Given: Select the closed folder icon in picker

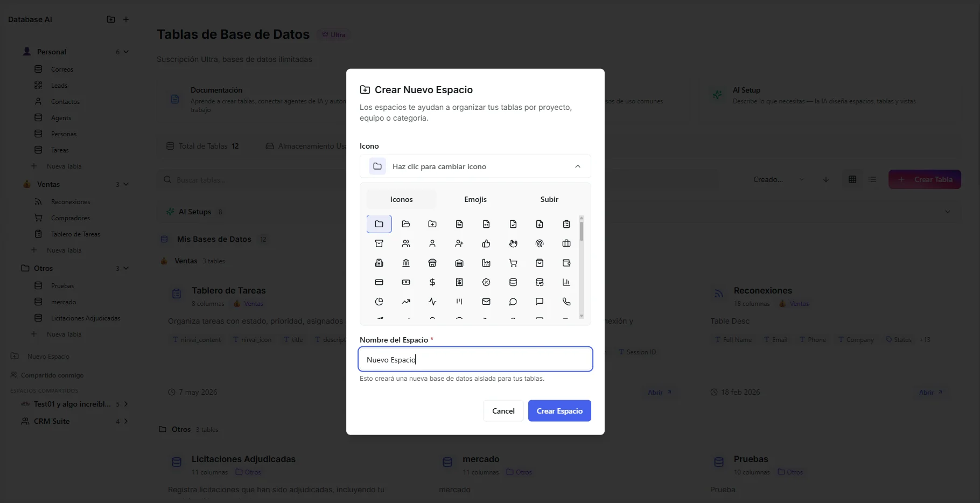Looking at the screenshot, I should (379, 224).
